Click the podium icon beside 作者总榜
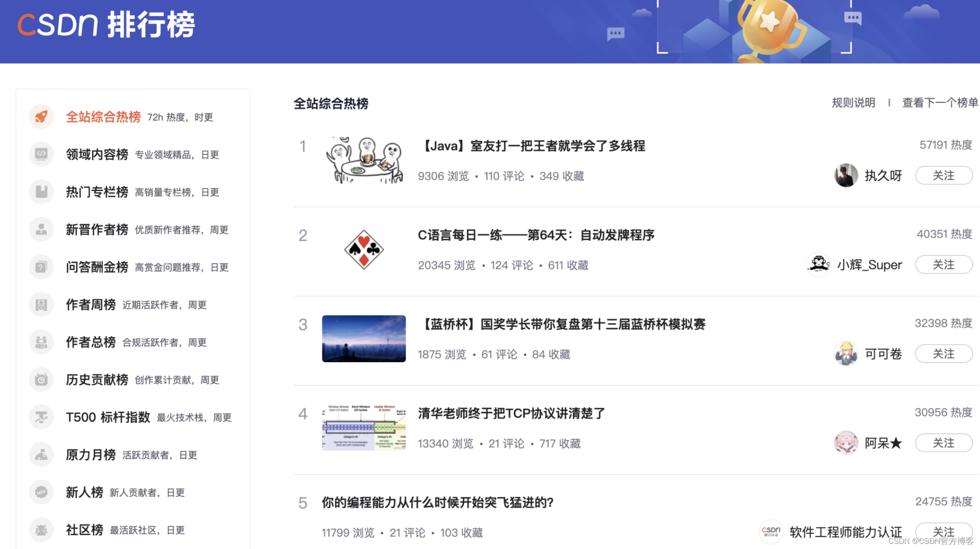Screen dimensions: 980x549 point(41,342)
